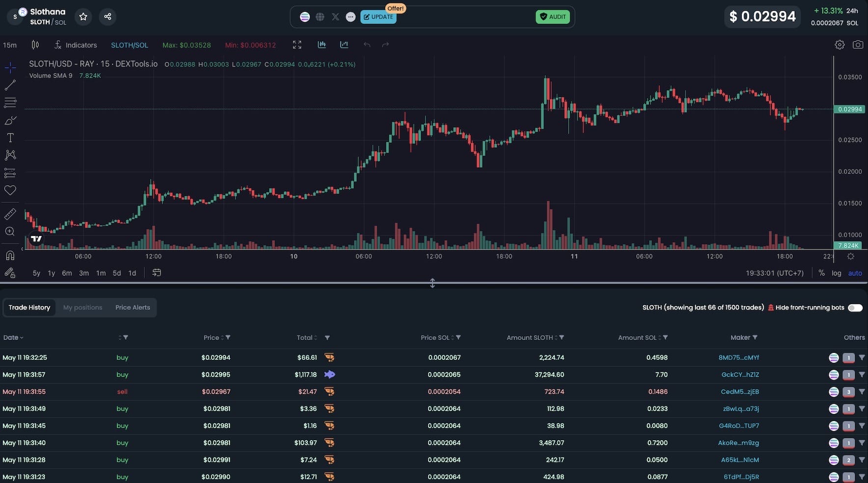This screenshot has height=483, width=868.
Task: Toggle lock all drawings tool
Action: pos(10,273)
